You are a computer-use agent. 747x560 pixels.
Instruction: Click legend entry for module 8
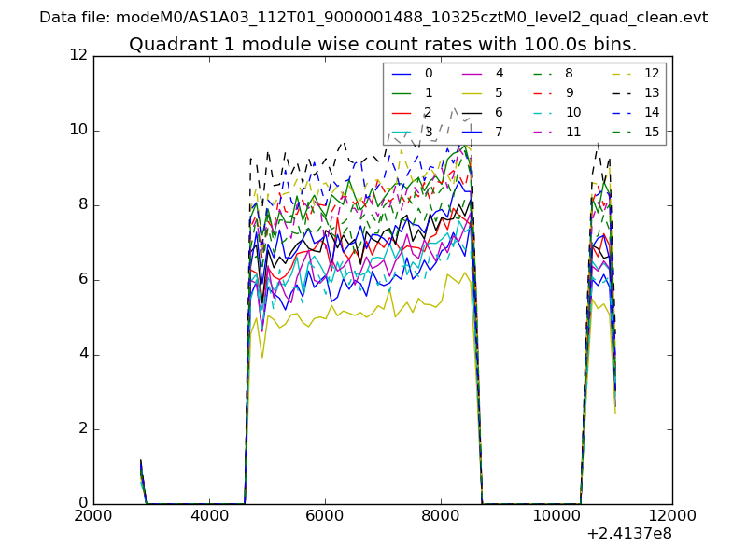pyautogui.click(x=569, y=73)
